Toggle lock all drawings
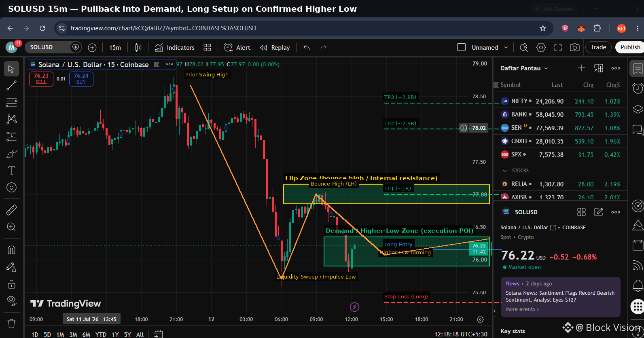Image resolution: width=644 pixels, height=338 pixels. click(x=11, y=284)
